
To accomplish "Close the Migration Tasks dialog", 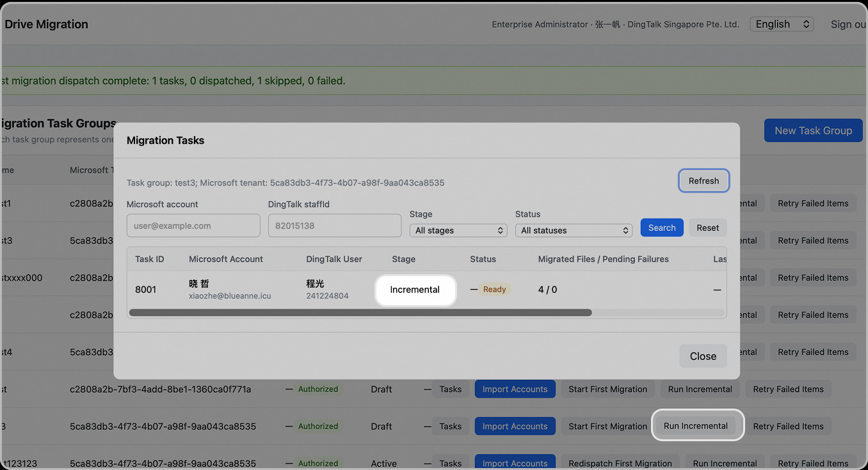I will (703, 356).
